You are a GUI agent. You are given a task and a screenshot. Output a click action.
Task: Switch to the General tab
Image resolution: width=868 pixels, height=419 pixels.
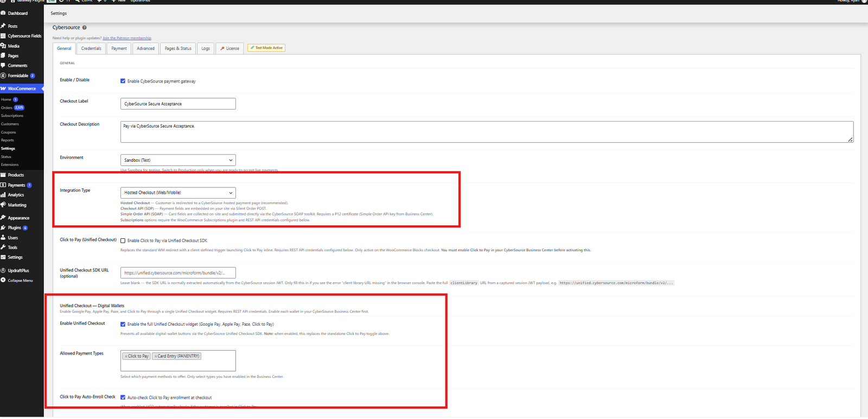[x=64, y=48]
